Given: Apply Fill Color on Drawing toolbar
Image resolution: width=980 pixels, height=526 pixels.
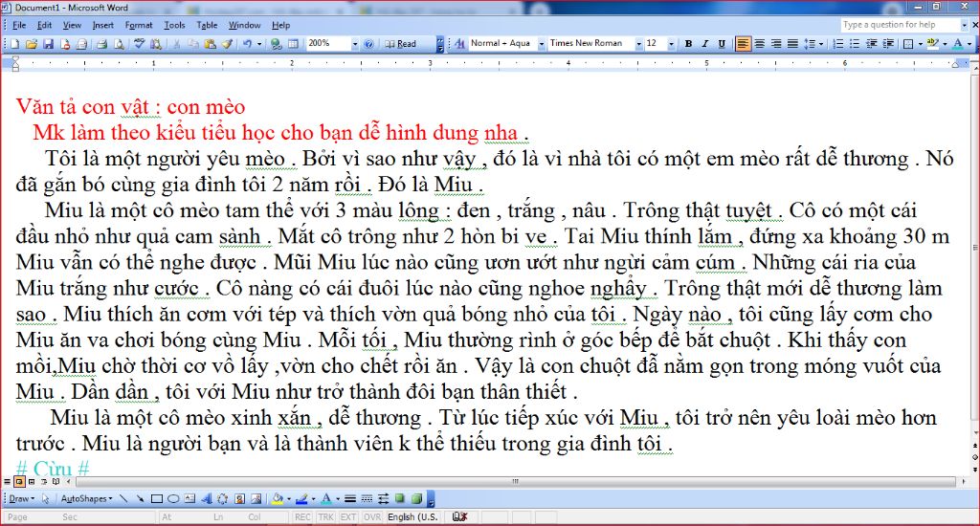Looking at the screenshot, I should [x=278, y=498].
